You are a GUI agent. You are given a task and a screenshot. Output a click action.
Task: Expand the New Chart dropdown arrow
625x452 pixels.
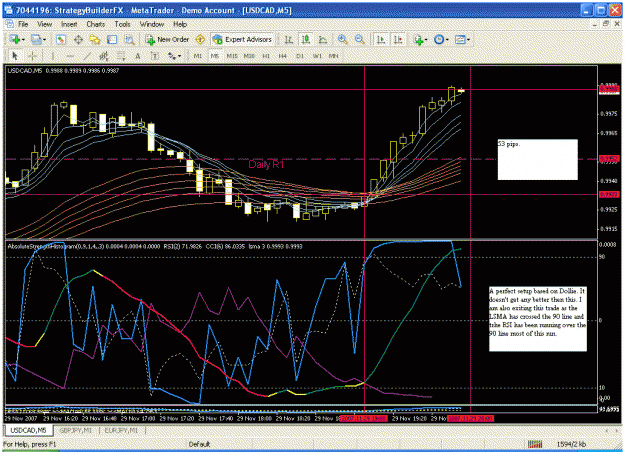pos(23,39)
